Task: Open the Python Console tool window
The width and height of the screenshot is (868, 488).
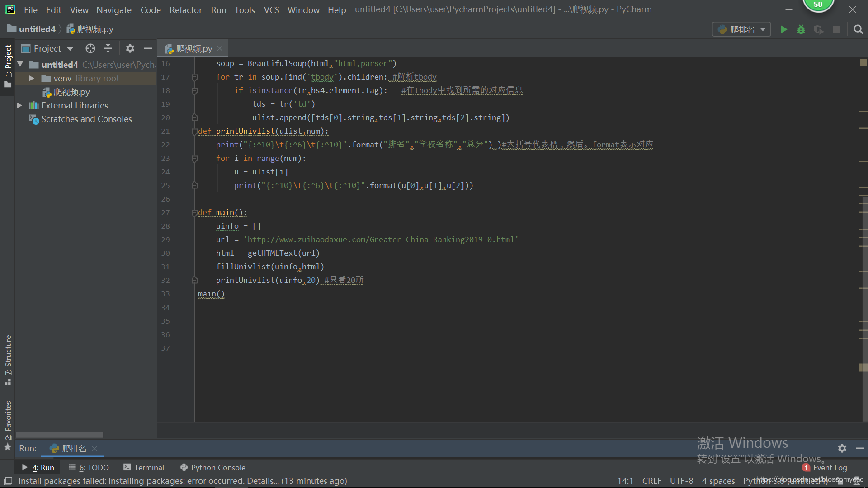Action: coord(212,468)
